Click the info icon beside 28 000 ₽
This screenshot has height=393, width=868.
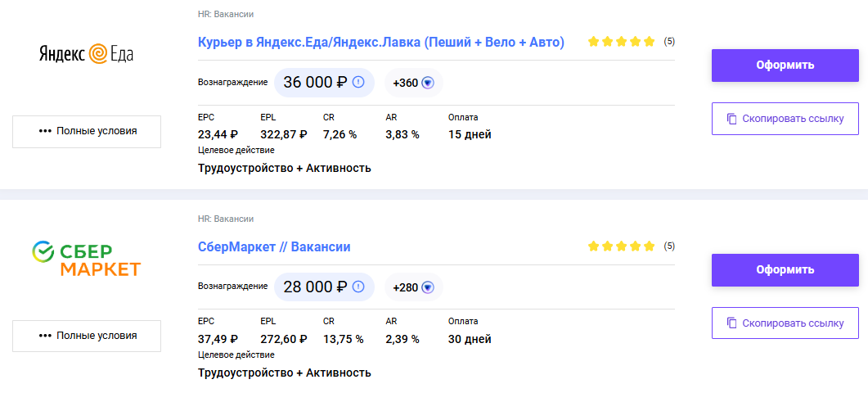pos(358,287)
